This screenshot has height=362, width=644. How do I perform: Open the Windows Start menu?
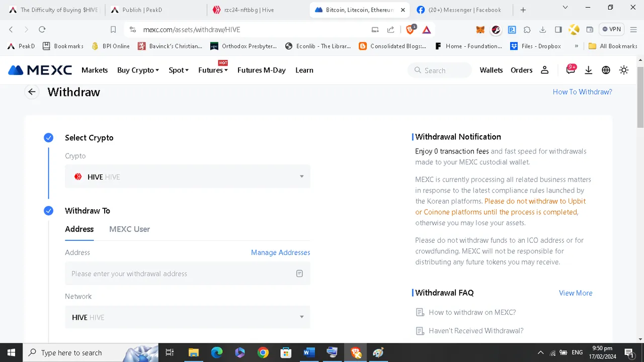tap(11, 352)
